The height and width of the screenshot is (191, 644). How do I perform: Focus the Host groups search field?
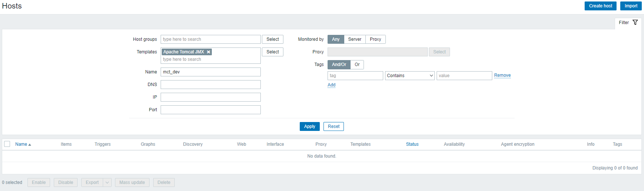pos(211,39)
